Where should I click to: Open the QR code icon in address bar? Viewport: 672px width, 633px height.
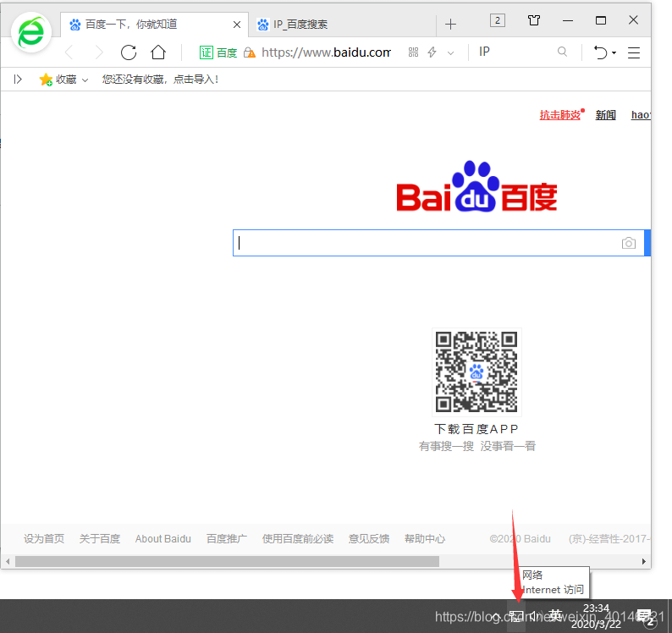(x=413, y=52)
